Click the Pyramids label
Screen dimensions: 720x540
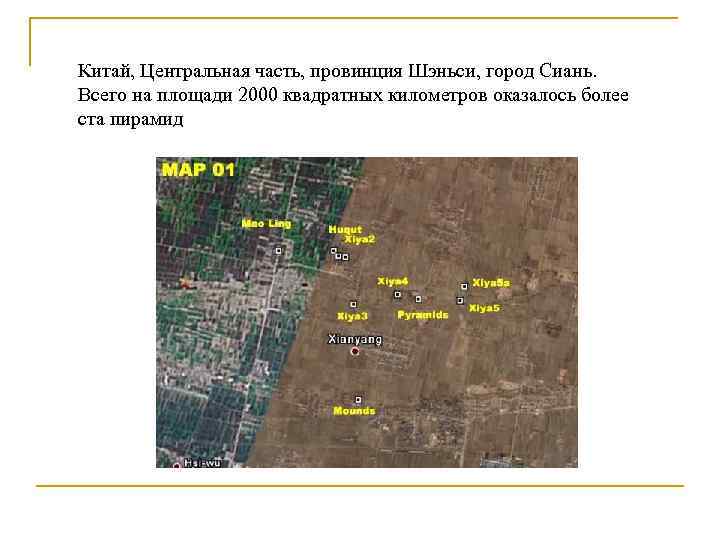click(x=422, y=315)
